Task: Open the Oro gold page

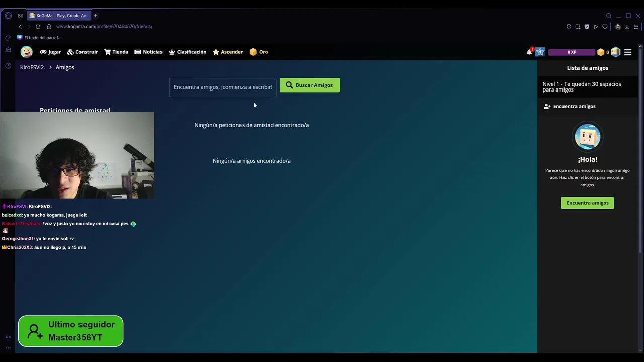Action: point(259,52)
